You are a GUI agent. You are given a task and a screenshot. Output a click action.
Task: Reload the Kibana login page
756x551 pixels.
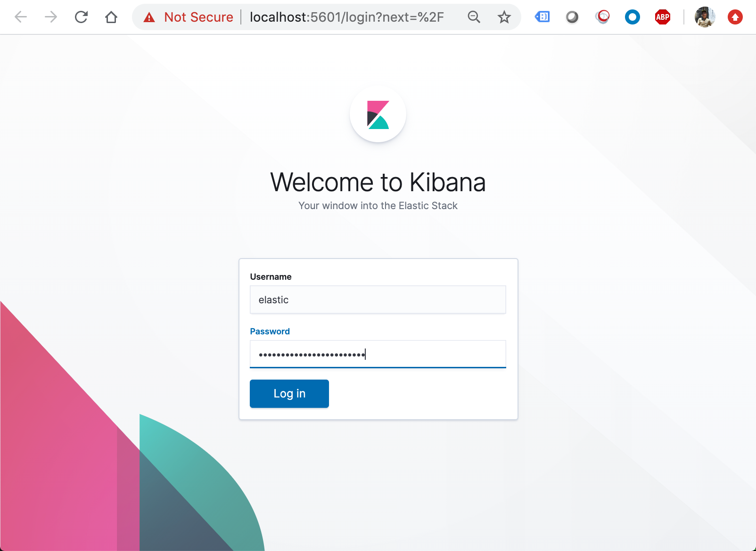[81, 17]
